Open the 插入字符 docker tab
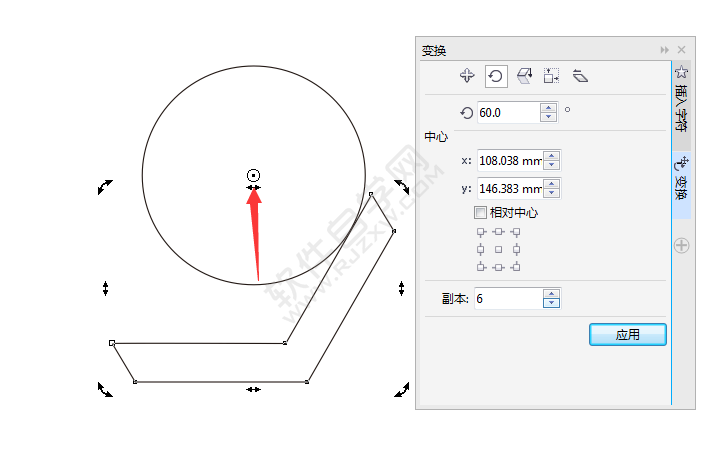 (x=681, y=100)
